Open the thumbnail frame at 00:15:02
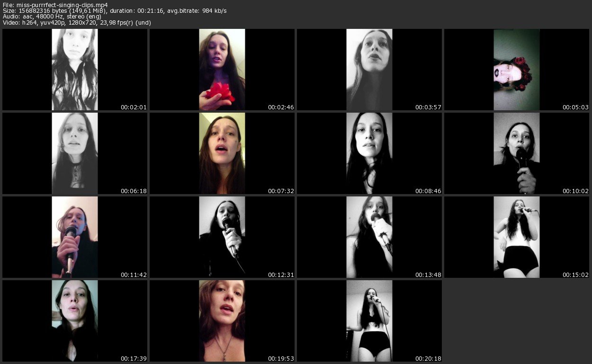This screenshot has height=364, width=592. pyautogui.click(x=516, y=237)
